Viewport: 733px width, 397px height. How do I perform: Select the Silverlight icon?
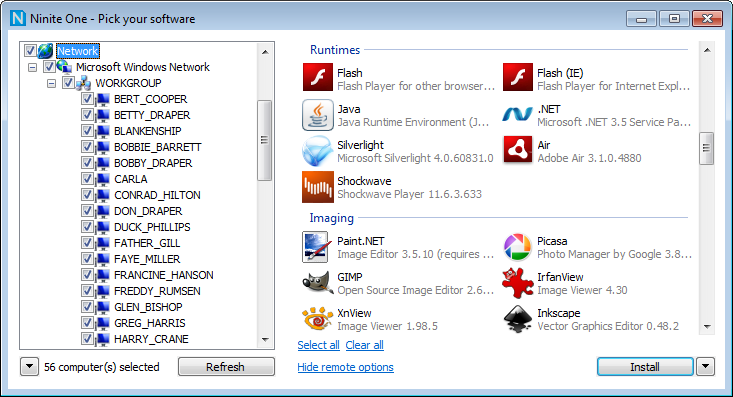(318, 151)
